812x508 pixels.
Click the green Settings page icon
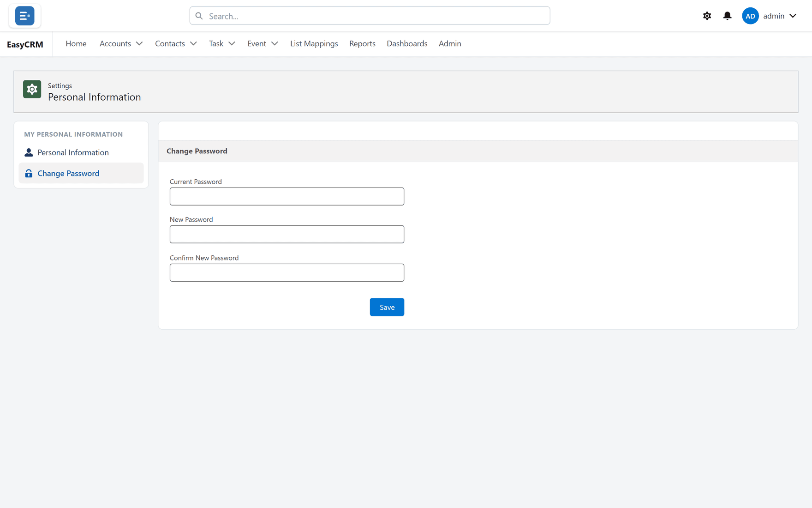click(32, 89)
